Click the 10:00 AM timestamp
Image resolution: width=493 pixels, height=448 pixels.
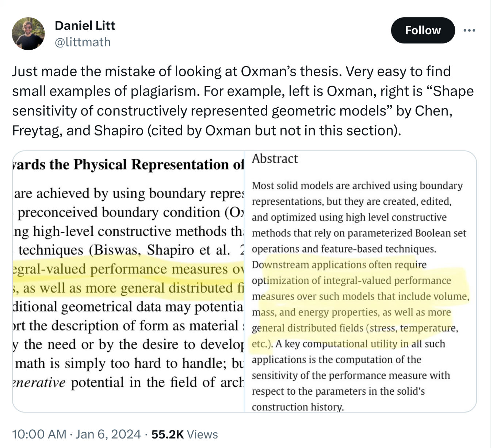pos(39,434)
